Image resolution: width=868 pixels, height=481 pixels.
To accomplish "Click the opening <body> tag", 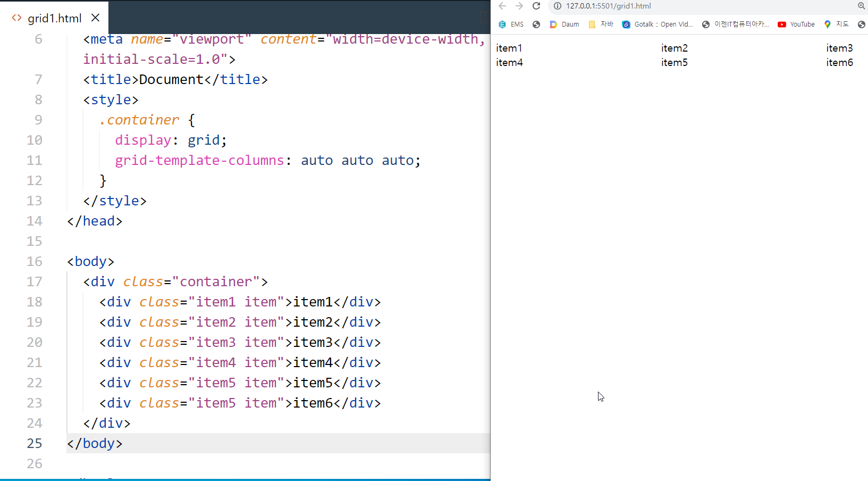I will 90,261.
